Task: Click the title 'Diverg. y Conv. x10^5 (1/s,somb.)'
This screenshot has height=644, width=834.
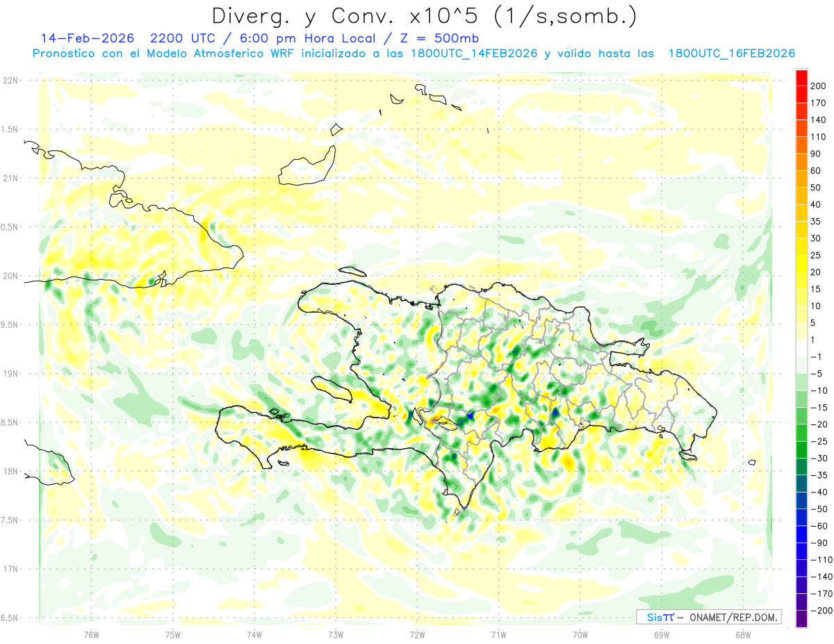Action: point(424,16)
